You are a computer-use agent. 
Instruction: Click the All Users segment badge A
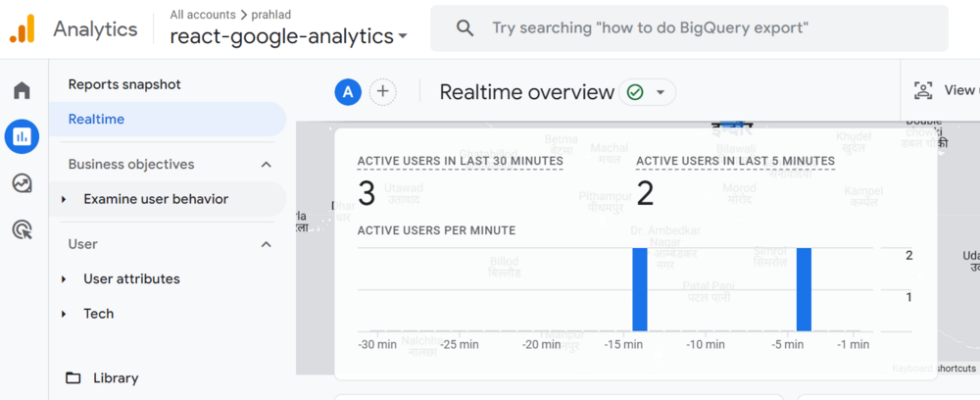click(348, 92)
